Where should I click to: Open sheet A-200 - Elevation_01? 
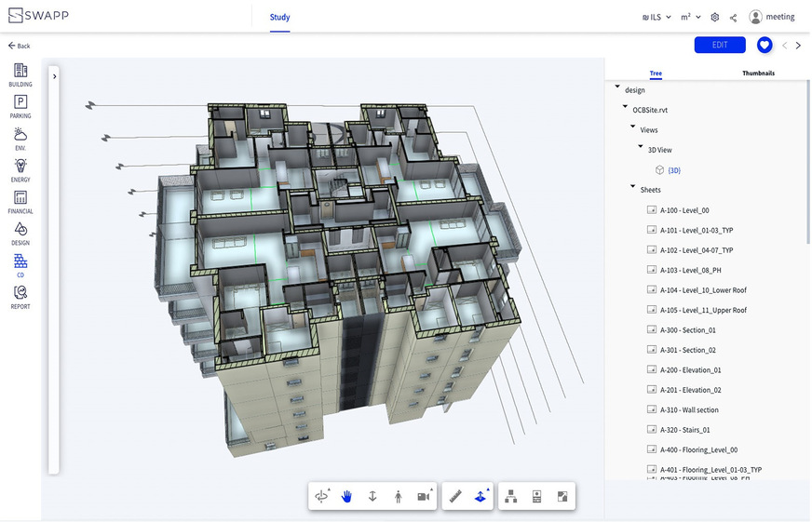click(684, 370)
